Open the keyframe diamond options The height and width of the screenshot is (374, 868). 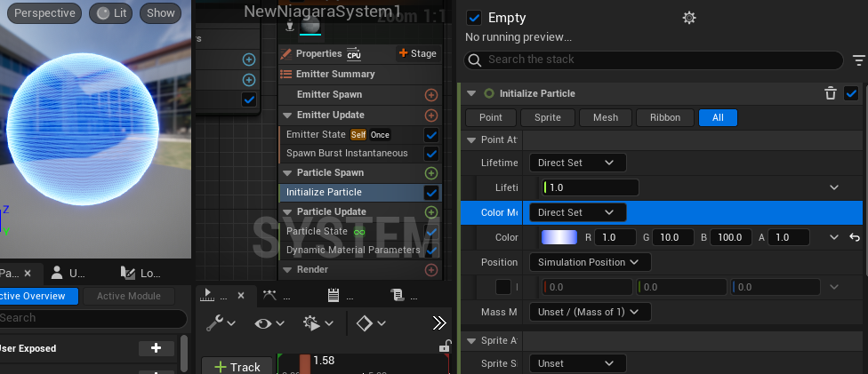click(x=371, y=323)
